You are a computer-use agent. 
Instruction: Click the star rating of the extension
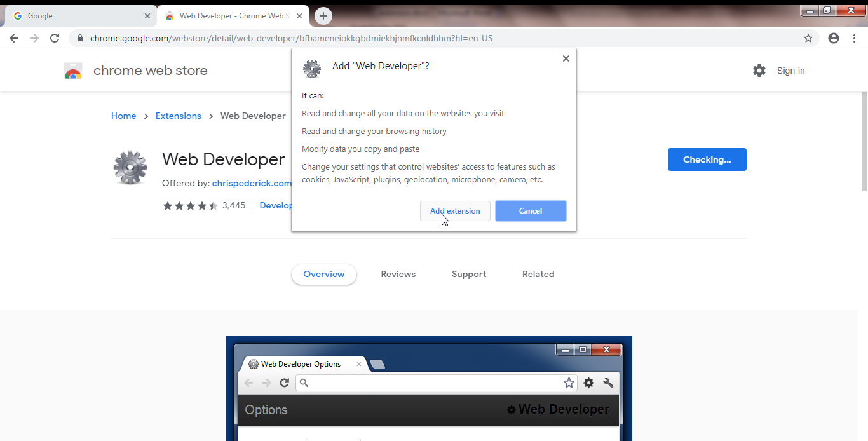[x=191, y=206]
